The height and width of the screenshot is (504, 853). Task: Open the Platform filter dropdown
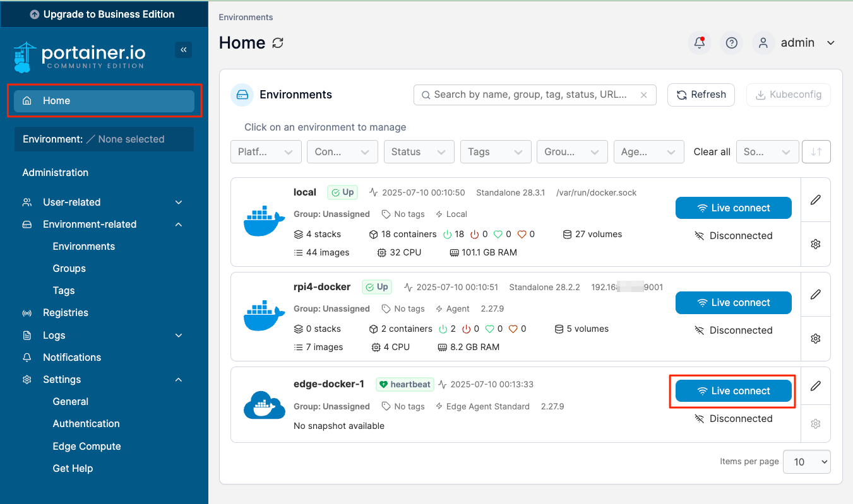pos(266,152)
